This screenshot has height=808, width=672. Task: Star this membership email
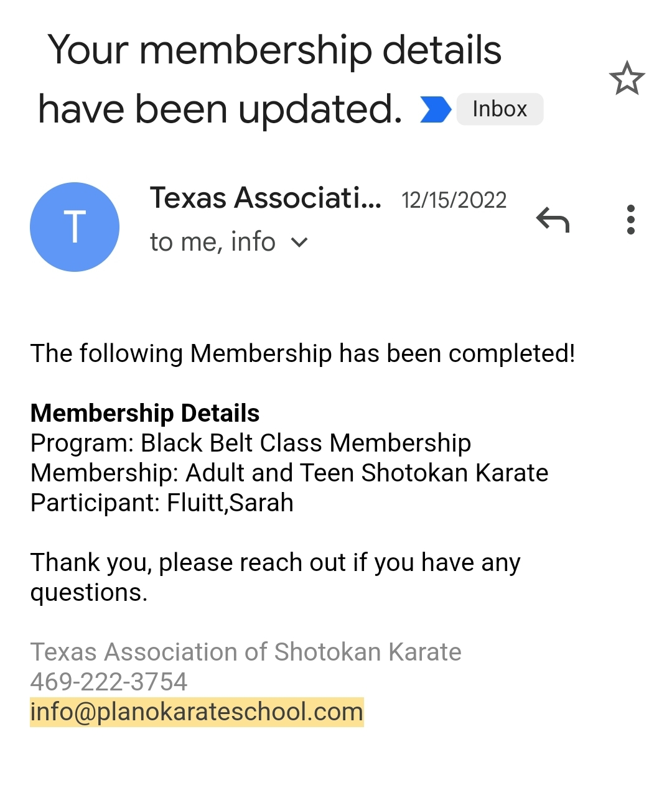[627, 78]
